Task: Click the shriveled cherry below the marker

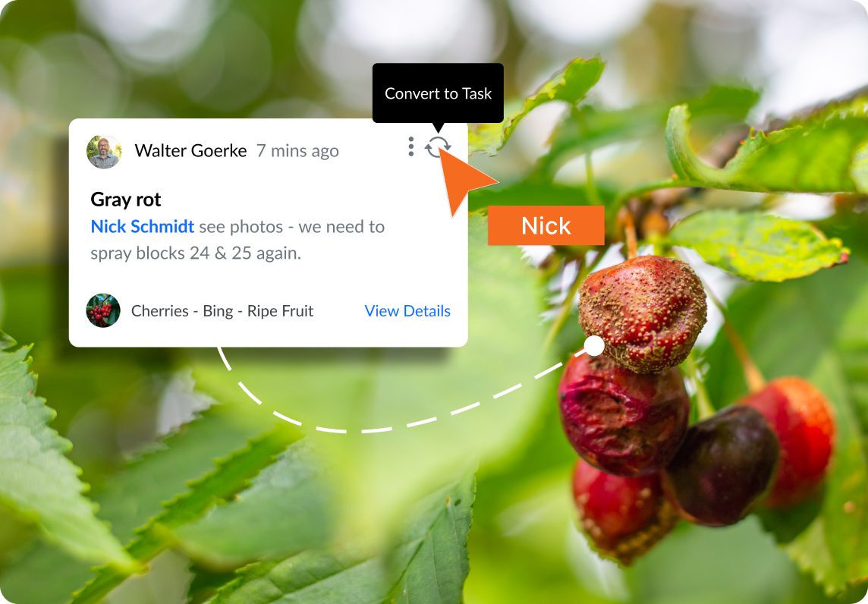Action: 623,415
